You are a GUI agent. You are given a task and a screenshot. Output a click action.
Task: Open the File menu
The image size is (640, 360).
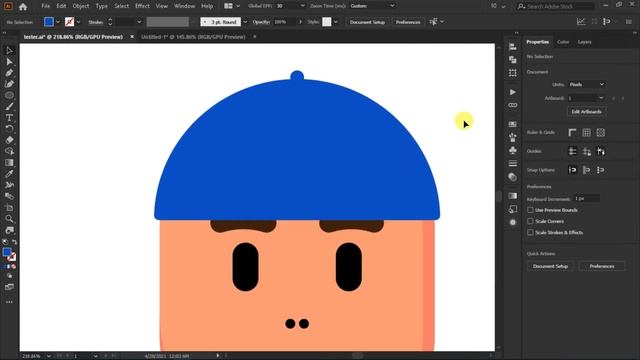[45, 6]
